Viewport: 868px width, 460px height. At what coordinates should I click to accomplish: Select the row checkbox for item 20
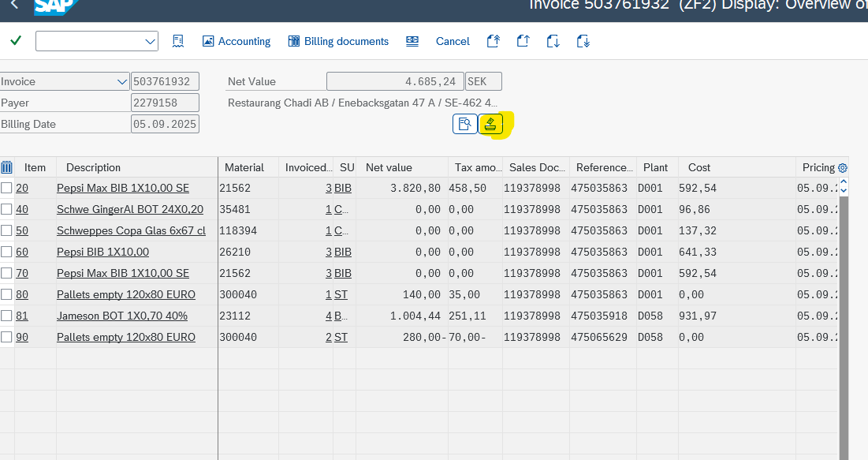click(7, 189)
